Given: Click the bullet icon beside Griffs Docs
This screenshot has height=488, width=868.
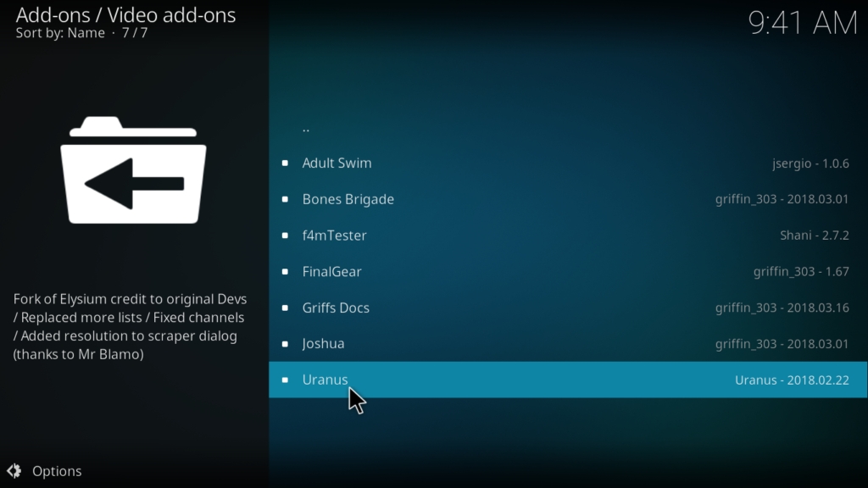Looking at the screenshot, I should coord(285,308).
